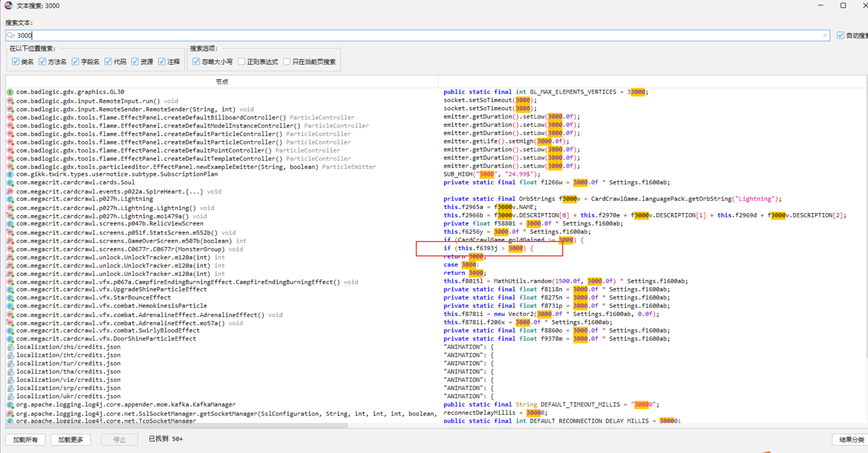Click inside the search text field
The height and width of the screenshot is (453, 868).
click(383, 36)
